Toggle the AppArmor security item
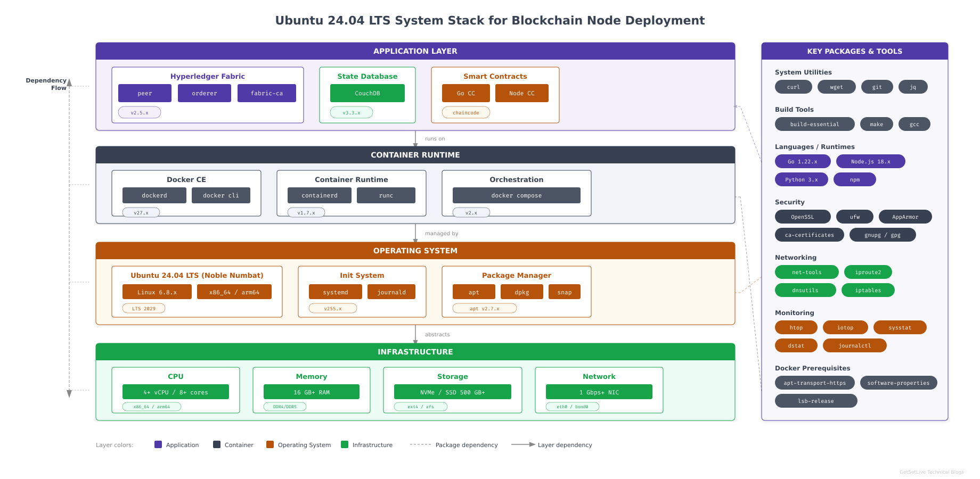Screen dimensions: 980x479 point(905,216)
